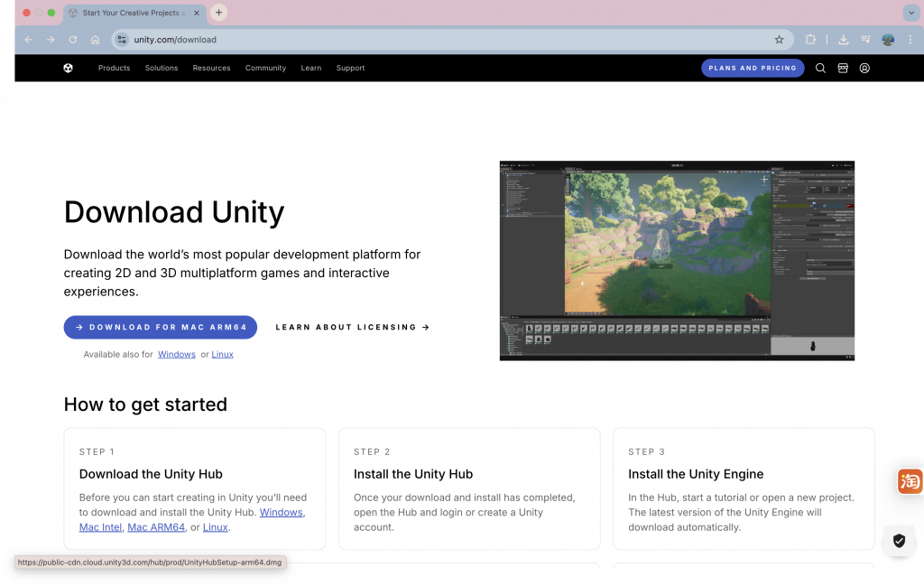Click the Download the Unity Hub heading

point(151,474)
